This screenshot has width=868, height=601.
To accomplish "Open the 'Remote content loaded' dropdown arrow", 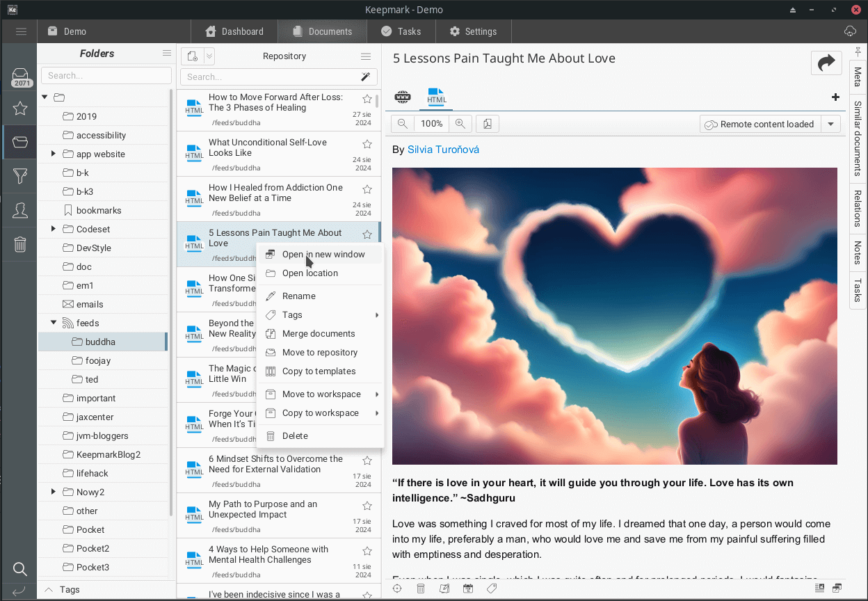I will pos(830,124).
